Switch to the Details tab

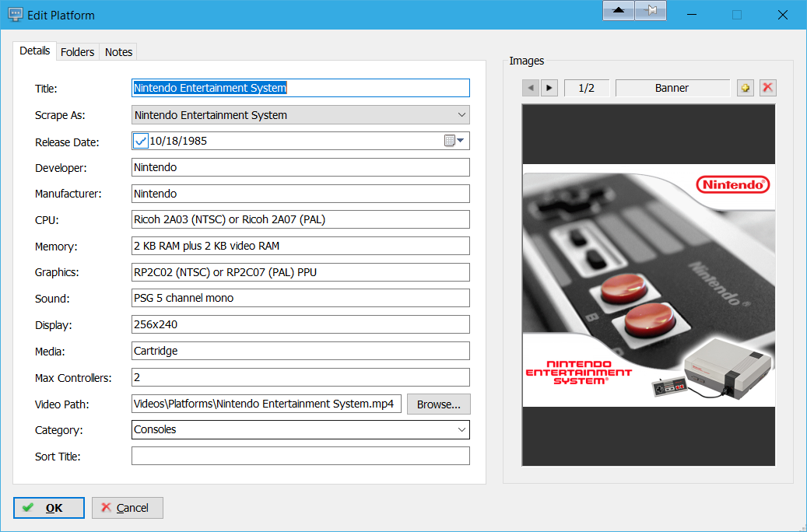(34, 51)
